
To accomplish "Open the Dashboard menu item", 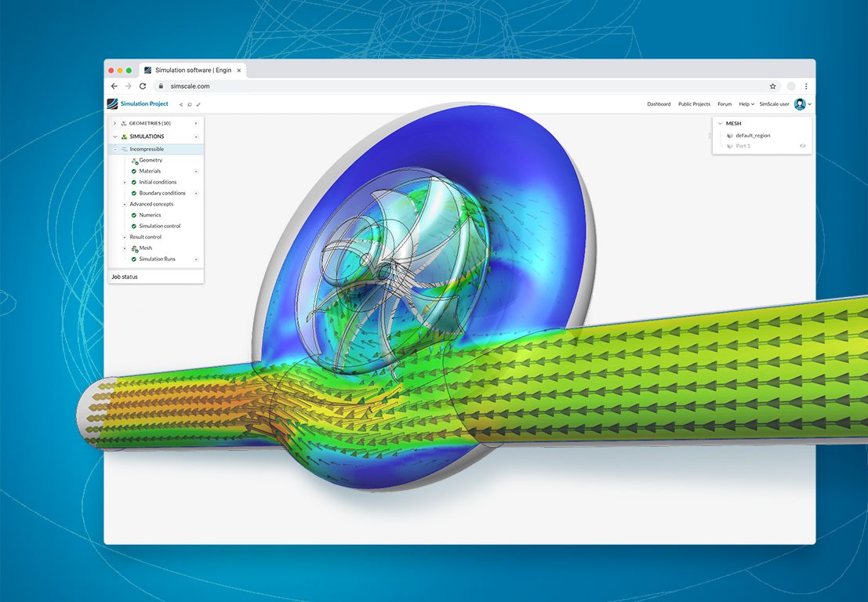I will [659, 104].
